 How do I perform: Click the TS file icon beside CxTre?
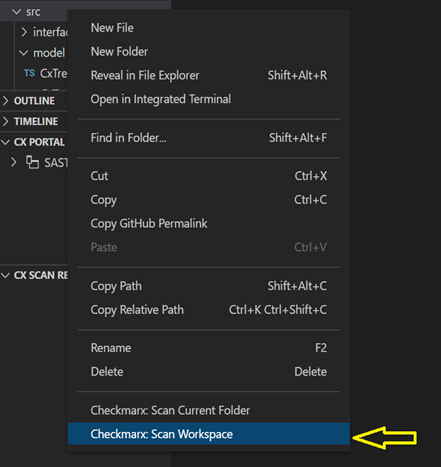coord(29,73)
